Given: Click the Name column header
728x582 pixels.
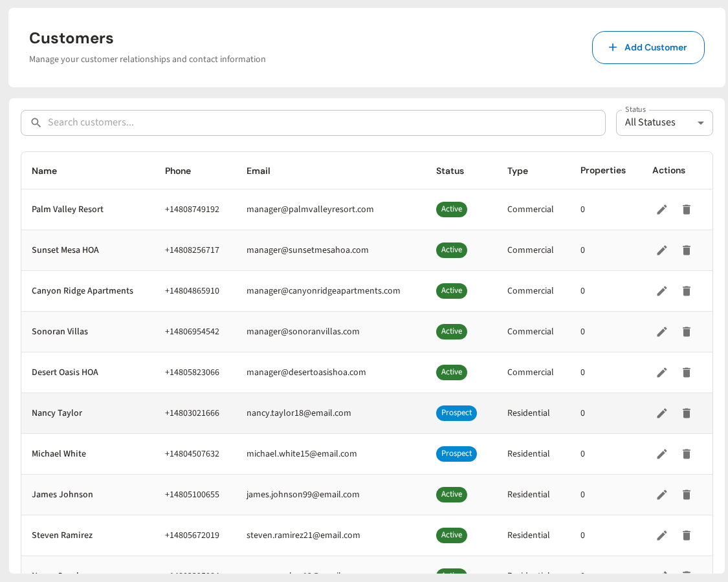Looking at the screenshot, I should (x=44, y=171).
